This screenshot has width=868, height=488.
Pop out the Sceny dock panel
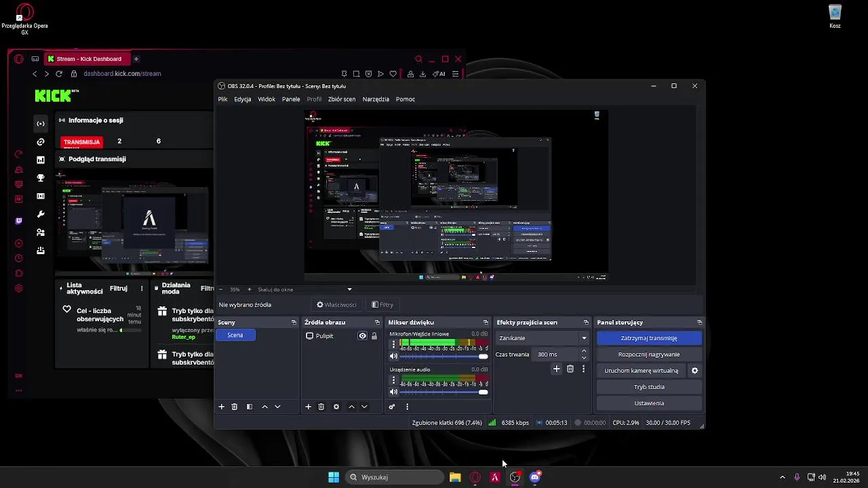[x=294, y=323]
